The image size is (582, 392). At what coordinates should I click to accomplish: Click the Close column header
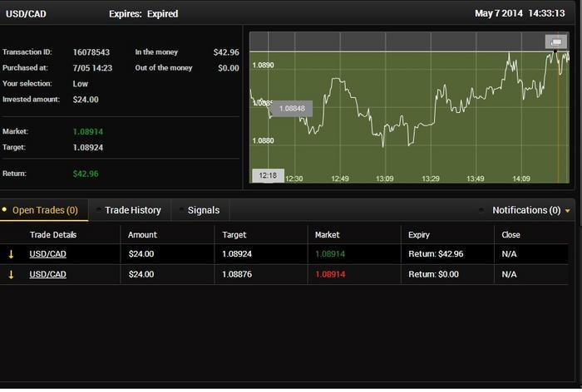point(510,235)
